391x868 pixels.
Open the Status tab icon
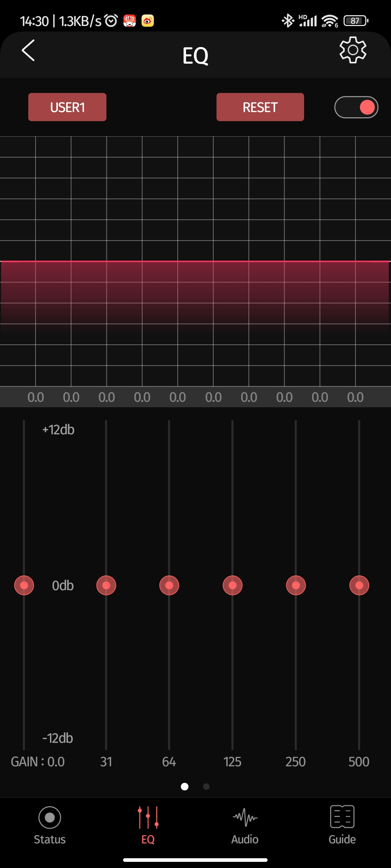[x=50, y=817]
